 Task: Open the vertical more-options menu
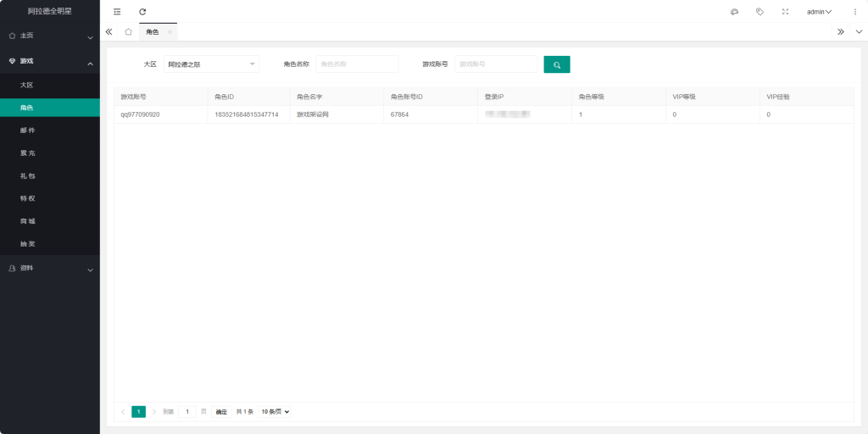tap(854, 12)
